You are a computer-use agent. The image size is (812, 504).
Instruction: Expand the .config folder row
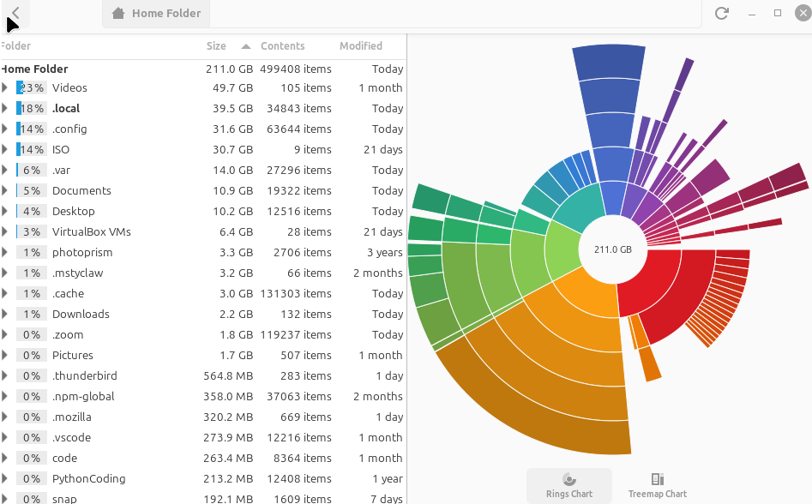point(4,129)
